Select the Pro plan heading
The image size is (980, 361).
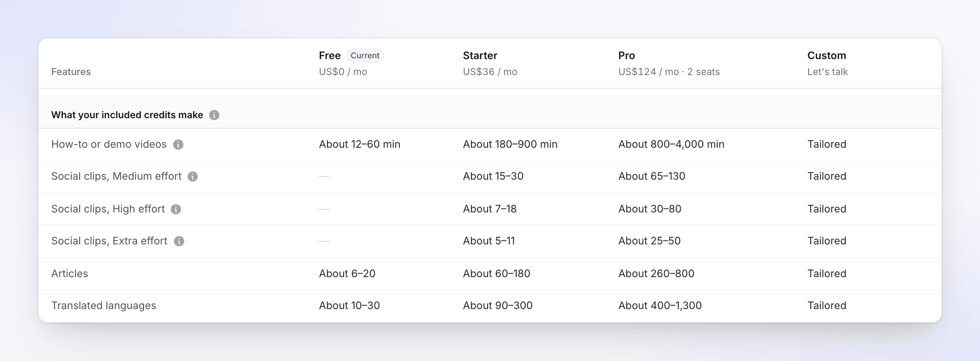click(x=626, y=56)
